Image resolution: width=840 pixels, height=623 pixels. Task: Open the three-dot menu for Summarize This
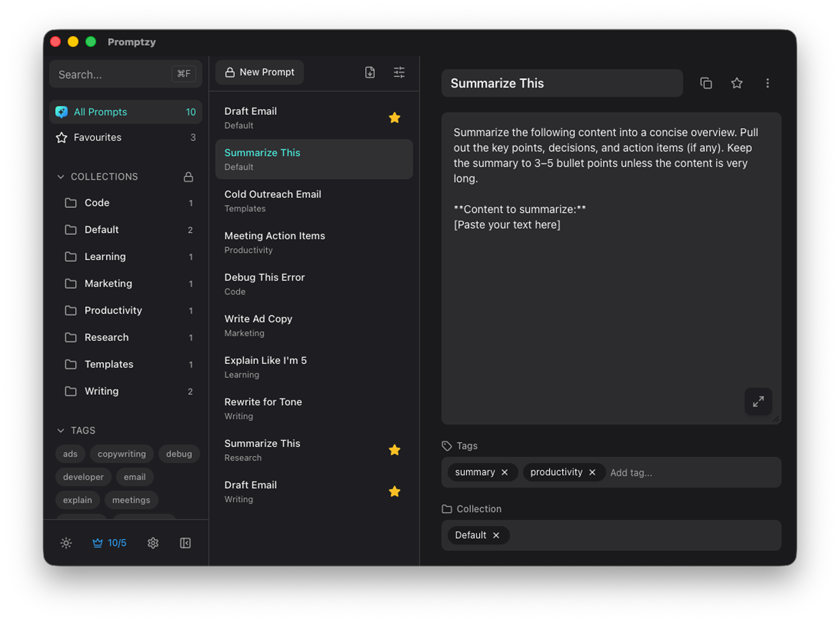click(x=768, y=83)
